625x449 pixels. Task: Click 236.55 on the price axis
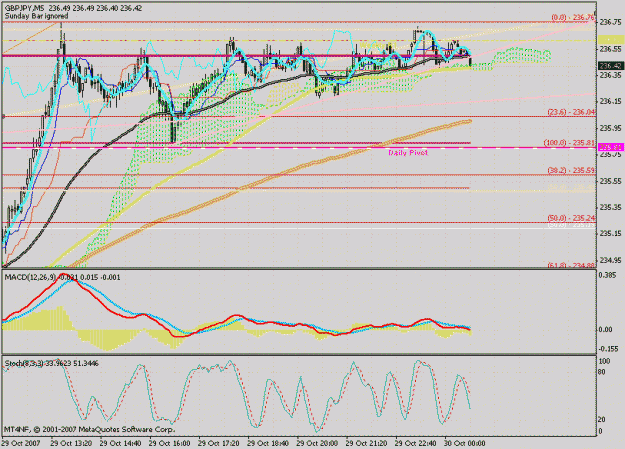610,49
